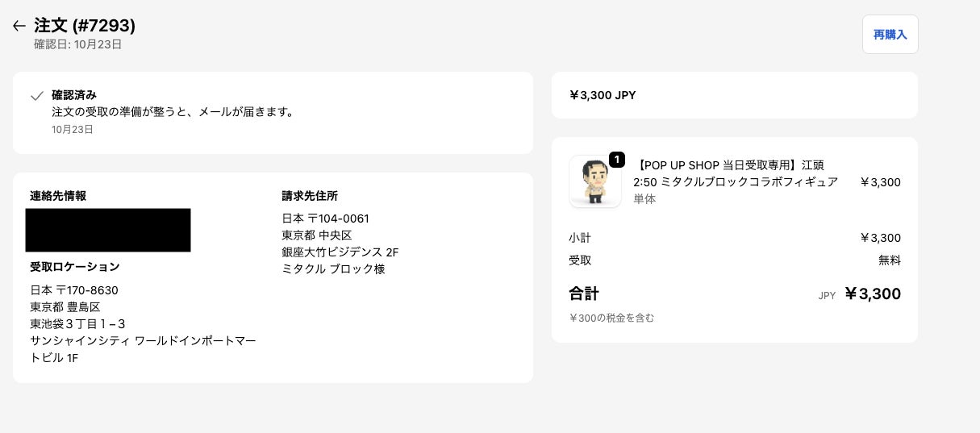980x433 pixels.
Task: Click the back arrow next to 注文
Action: (19, 26)
